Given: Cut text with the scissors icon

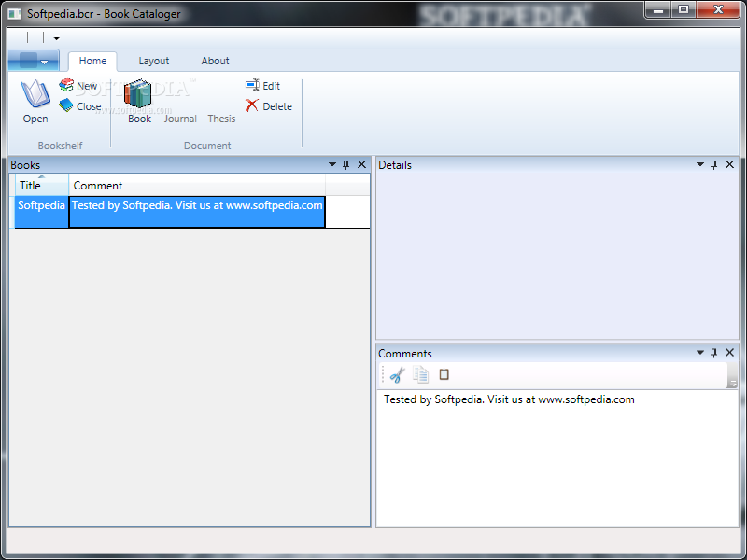Looking at the screenshot, I should pos(398,375).
